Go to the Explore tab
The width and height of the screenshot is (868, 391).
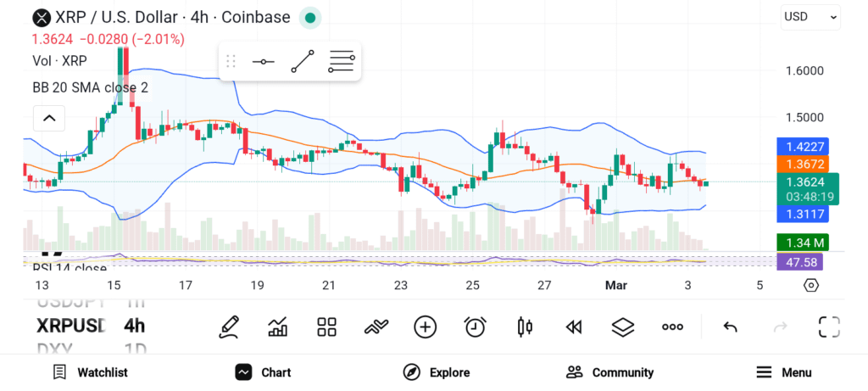click(437, 372)
